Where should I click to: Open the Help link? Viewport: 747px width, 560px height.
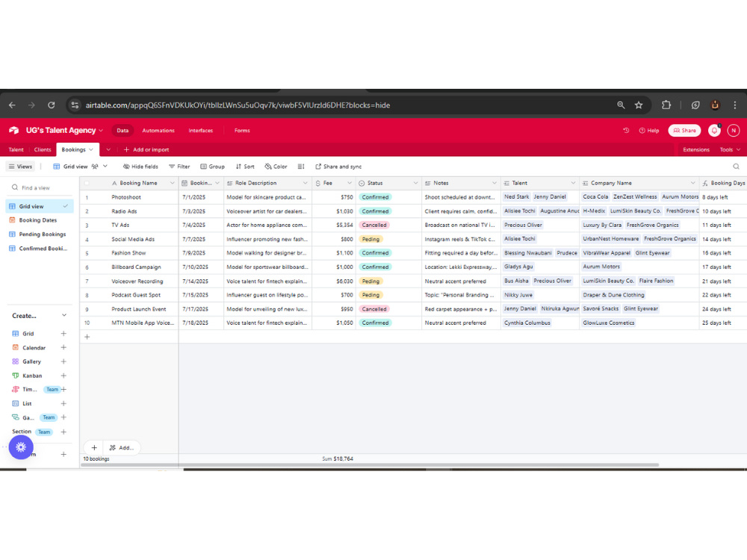point(649,131)
